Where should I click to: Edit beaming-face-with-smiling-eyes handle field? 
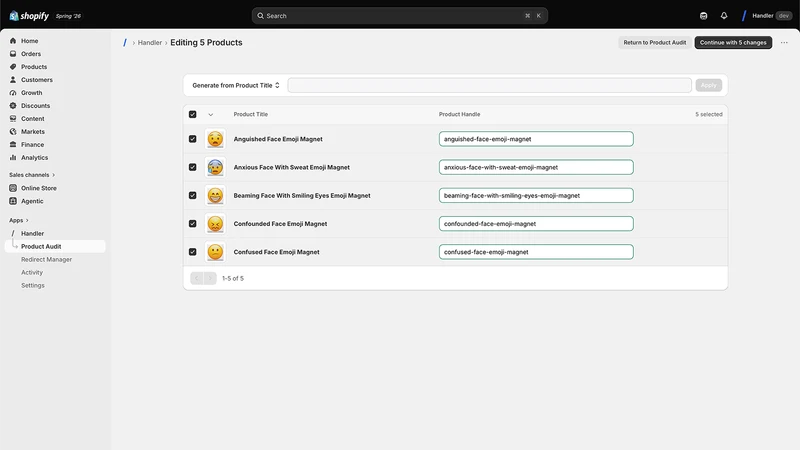pos(536,195)
